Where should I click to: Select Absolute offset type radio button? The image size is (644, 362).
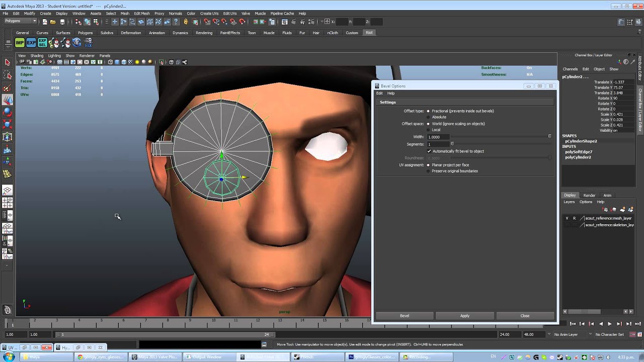tap(428, 117)
